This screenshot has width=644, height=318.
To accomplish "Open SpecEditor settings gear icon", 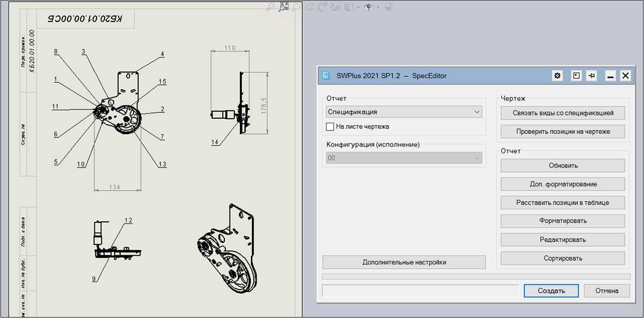I will [x=558, y=76].
